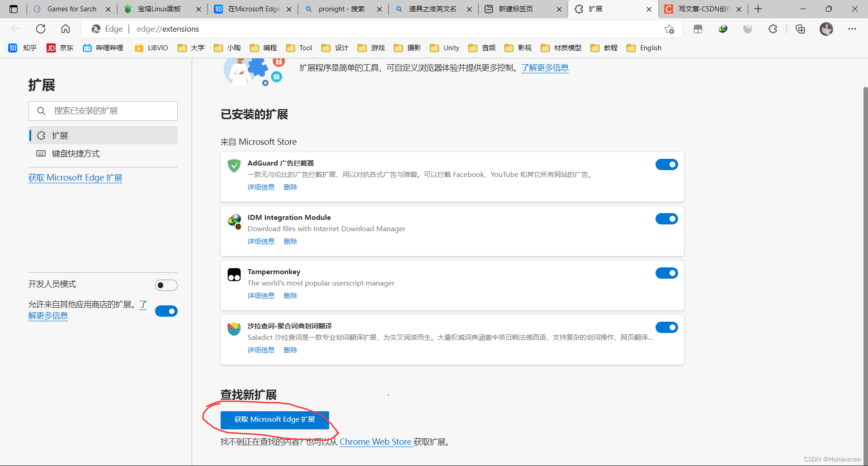Disable the 沙拉查词 extension

(x=667, y=328)
